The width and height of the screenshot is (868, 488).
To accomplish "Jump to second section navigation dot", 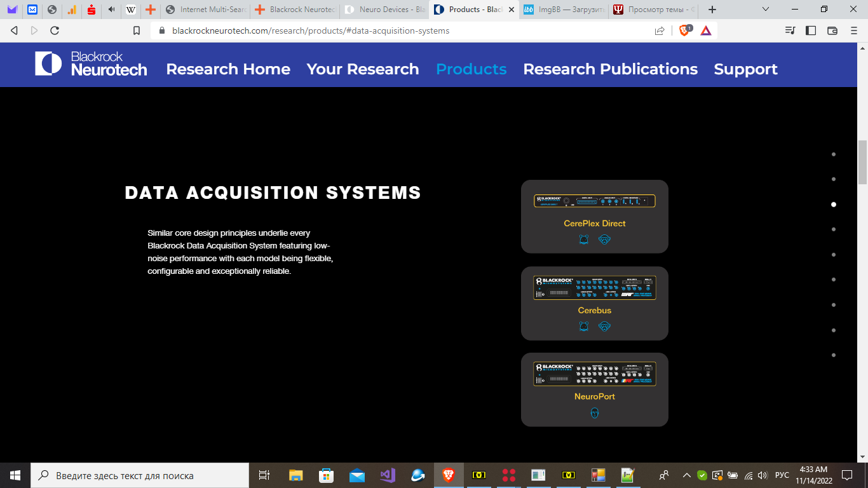I will pos(834,179).
